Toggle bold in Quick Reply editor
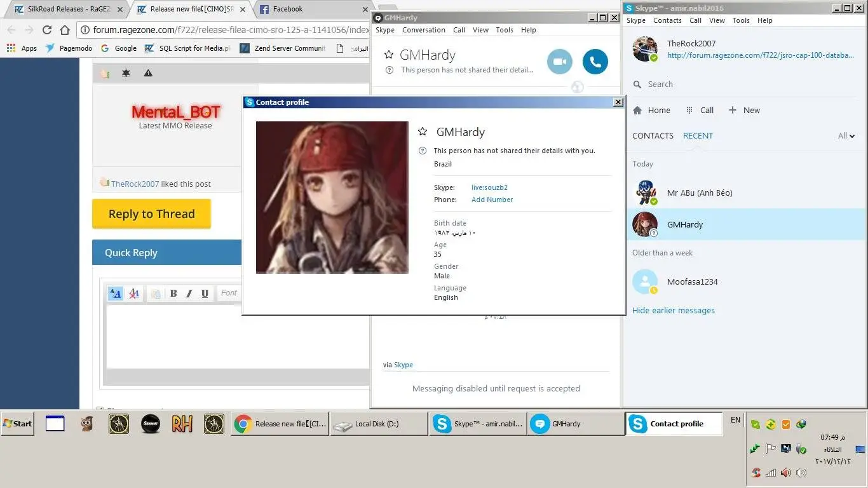The height and width of the screenshot is (488, 868). tap(173, 293)
